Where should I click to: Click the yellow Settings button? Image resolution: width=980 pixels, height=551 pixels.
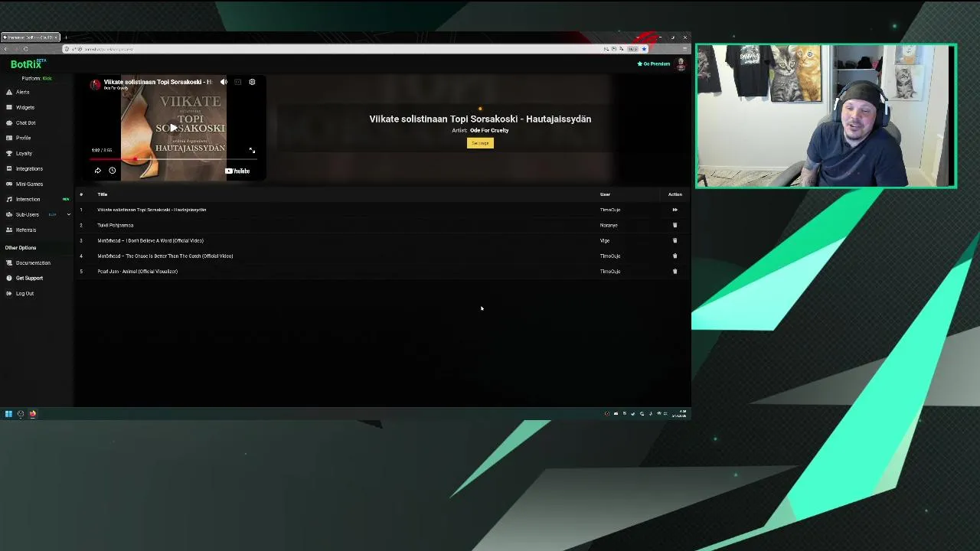click(x=480, y=143)
